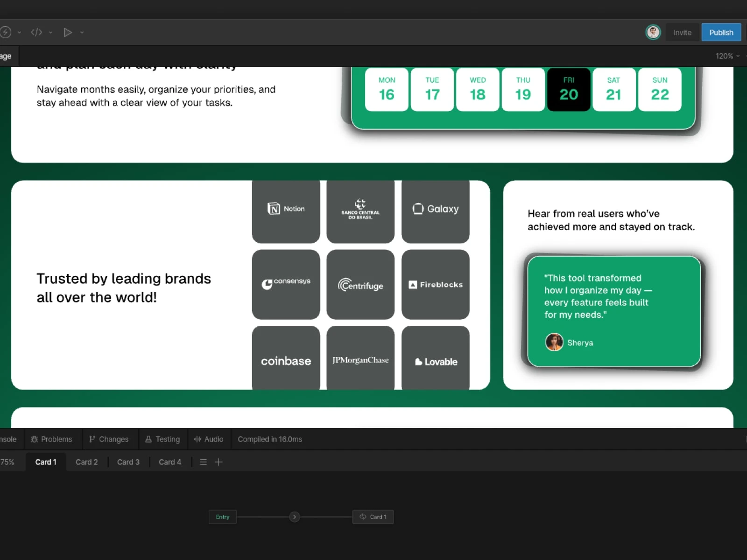Switch to the Changes tab

click(109, 439)
